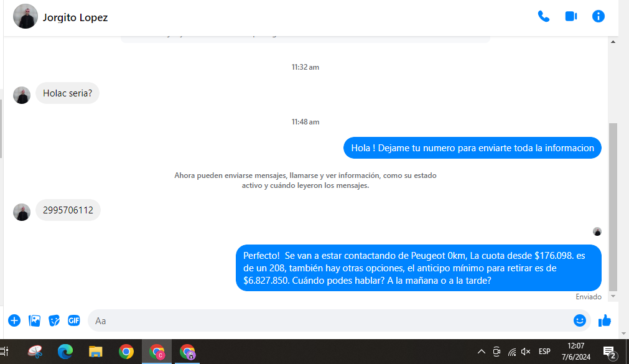Click the muted volume tray icon
Image resolution: width=629 pixels, height=364 pixels.
526,352
